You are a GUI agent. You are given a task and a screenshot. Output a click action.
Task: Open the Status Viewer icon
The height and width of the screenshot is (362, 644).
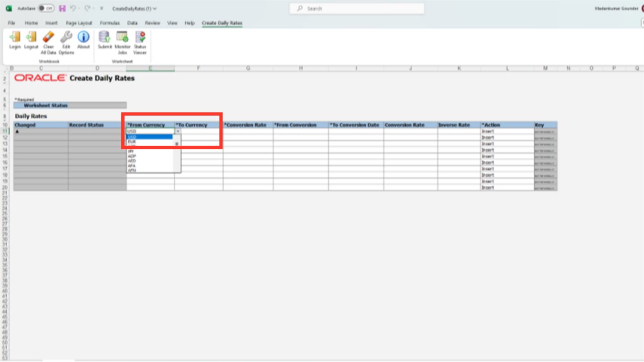point(140,37)
